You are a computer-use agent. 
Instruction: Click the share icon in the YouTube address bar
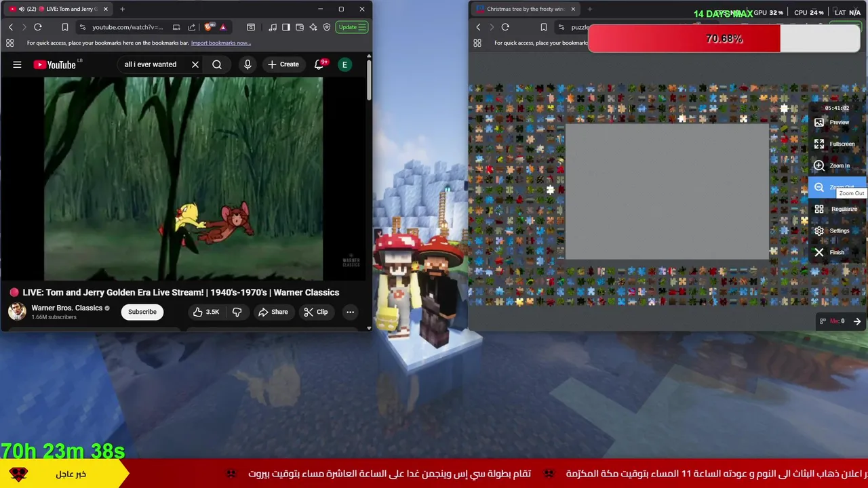pos(192,27)
